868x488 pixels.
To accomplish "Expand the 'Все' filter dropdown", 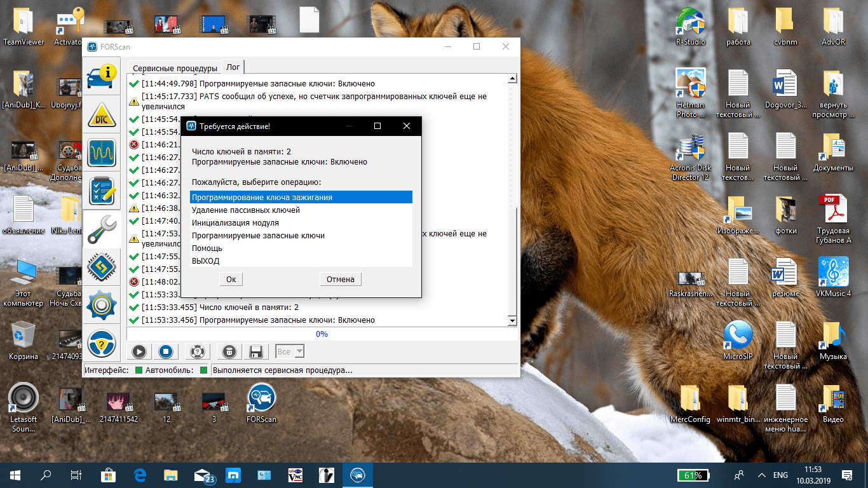I will tap(299, 351).
